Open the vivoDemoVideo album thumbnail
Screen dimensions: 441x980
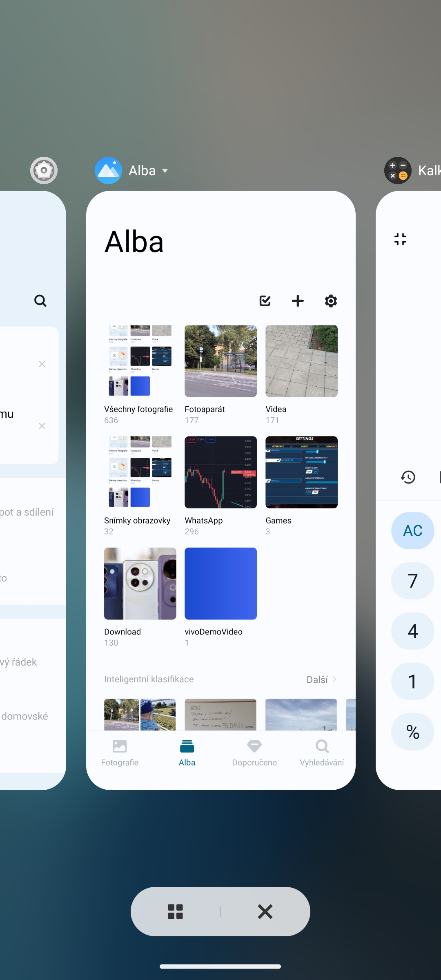tap(220, 584)
